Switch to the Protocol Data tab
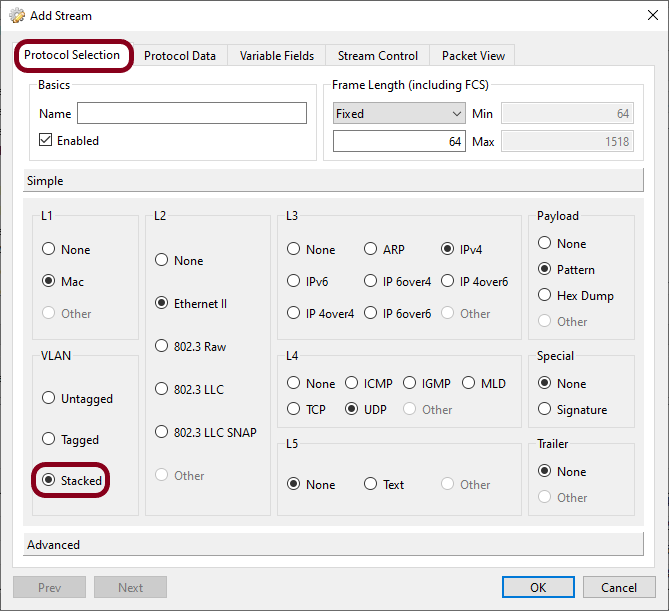The image size is (669, 611). [x=180, y=56]
